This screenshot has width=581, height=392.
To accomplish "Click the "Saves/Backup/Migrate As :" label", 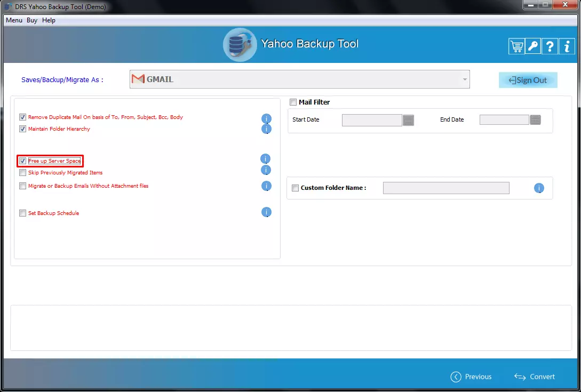I will [x=62, y=79].
